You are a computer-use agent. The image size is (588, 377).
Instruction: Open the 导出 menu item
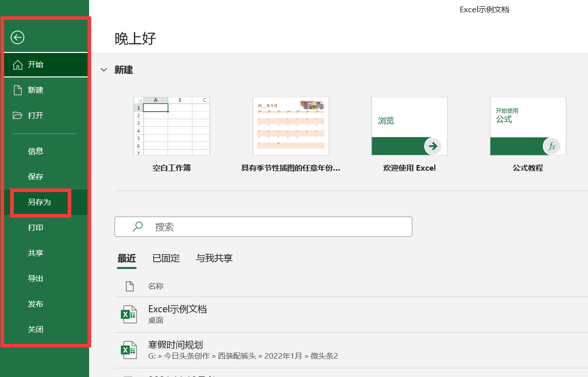click(x=36, y=279)
